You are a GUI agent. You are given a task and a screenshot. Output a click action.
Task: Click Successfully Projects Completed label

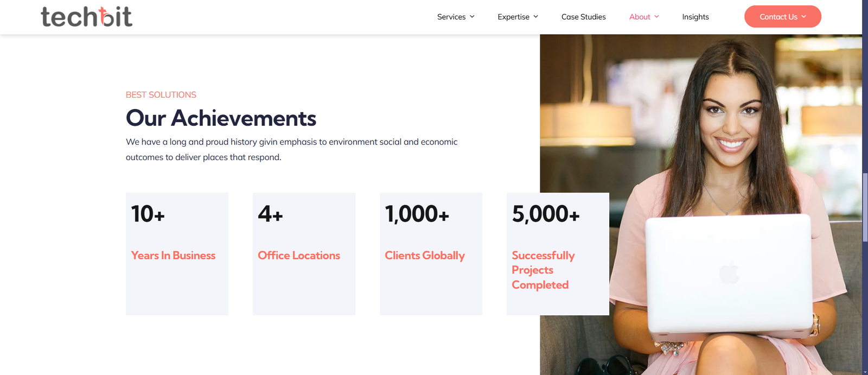pyautogui.click(x=543, y=270)
